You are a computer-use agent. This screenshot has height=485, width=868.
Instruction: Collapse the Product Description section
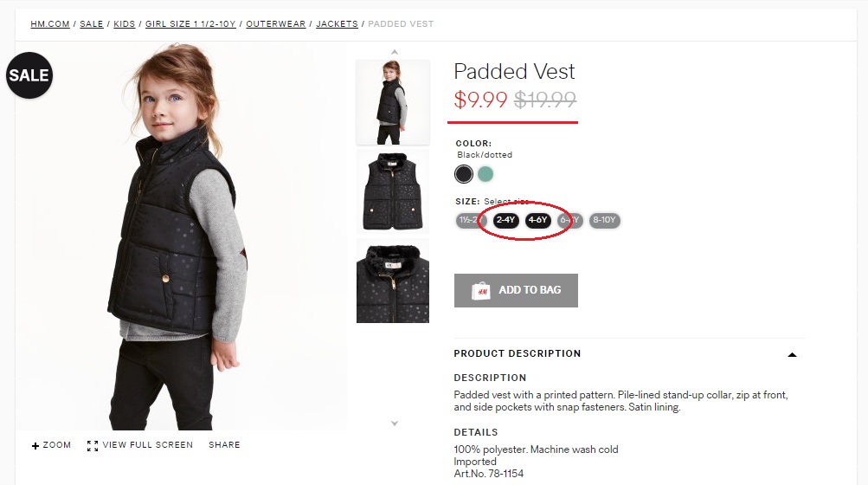[792, 354]
